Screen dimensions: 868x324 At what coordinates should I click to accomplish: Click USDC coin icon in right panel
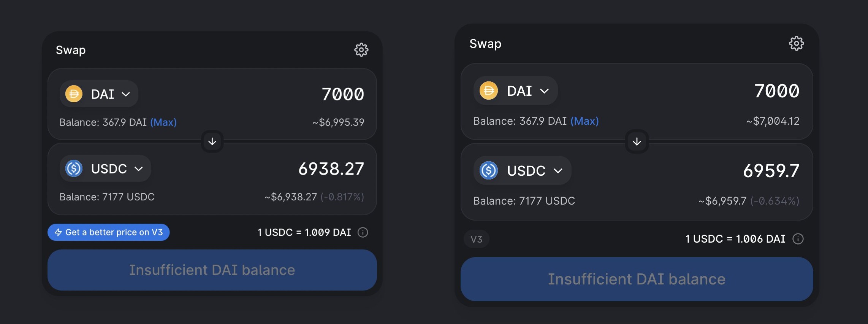488,170
